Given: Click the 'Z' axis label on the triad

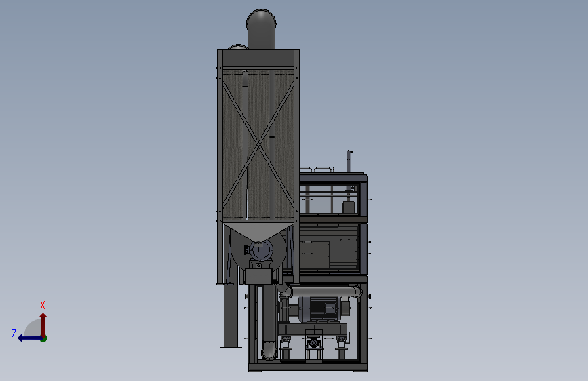Looking at the screenshot, I should click(x=14, y=334).
